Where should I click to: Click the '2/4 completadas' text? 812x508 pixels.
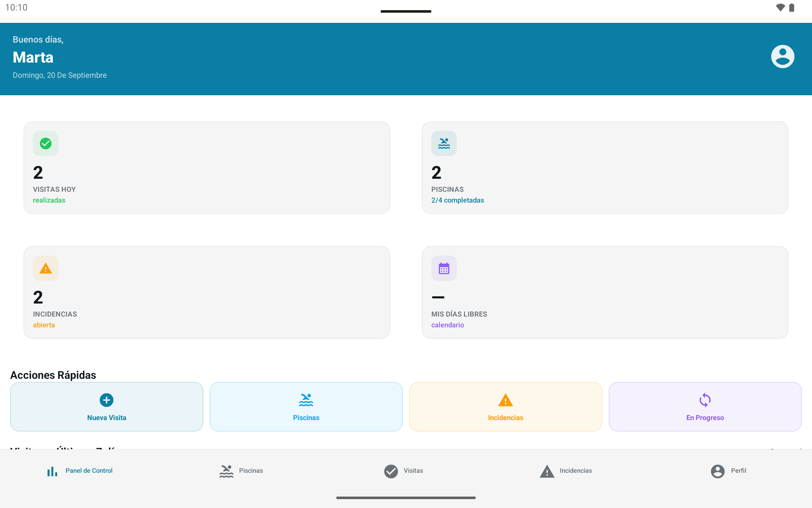[x=457, y=200]
